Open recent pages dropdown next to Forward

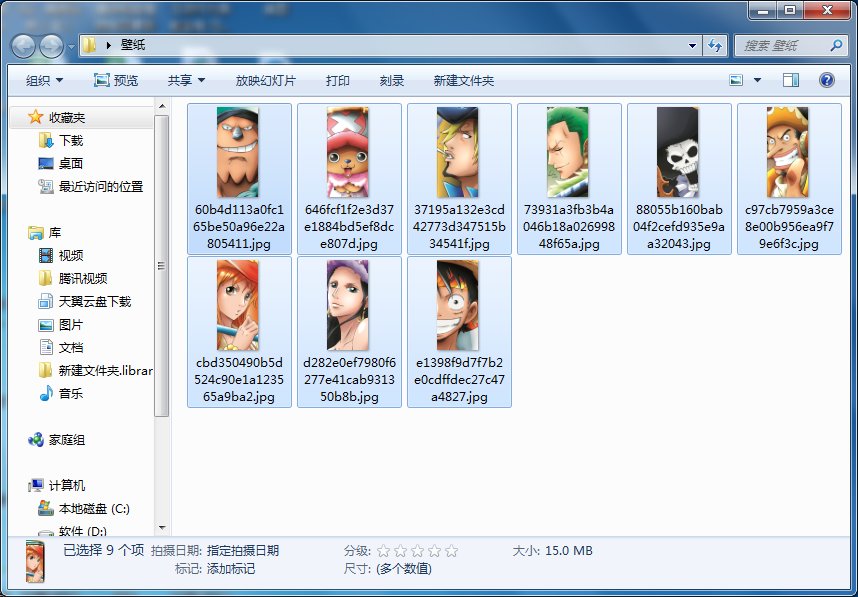coord(71,47)
